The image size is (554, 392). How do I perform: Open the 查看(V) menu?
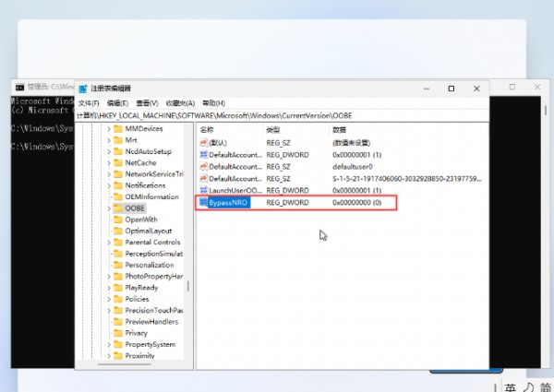click(147, 103)
